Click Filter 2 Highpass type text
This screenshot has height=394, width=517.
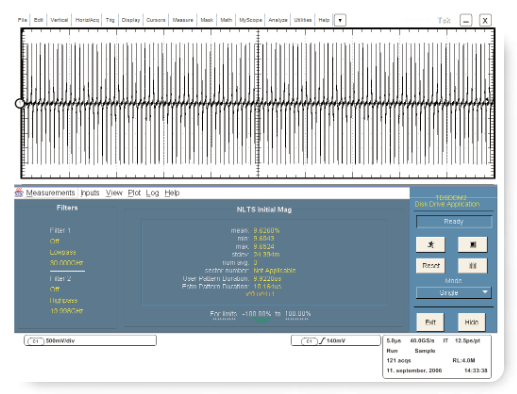pyautogui.click(x=63, y=300)
